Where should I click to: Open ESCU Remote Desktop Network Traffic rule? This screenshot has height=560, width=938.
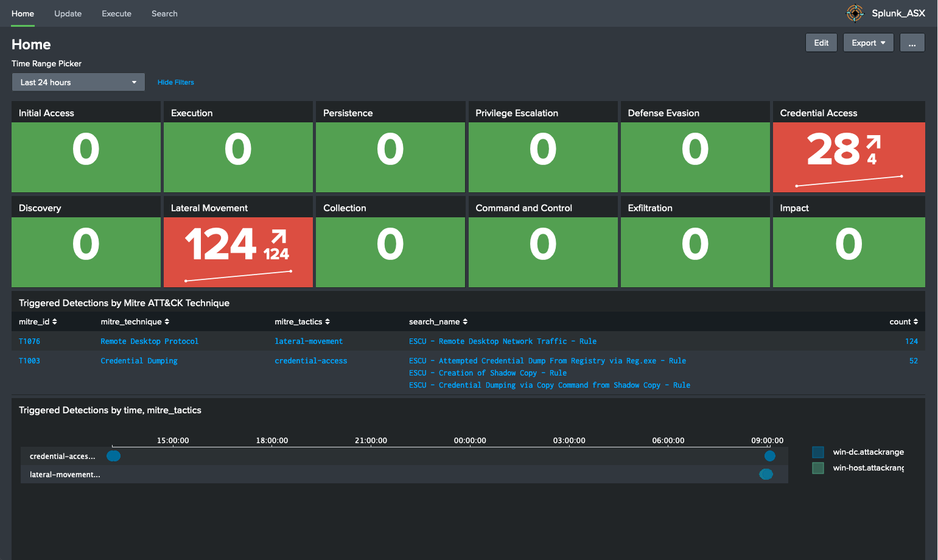(503, 341)
